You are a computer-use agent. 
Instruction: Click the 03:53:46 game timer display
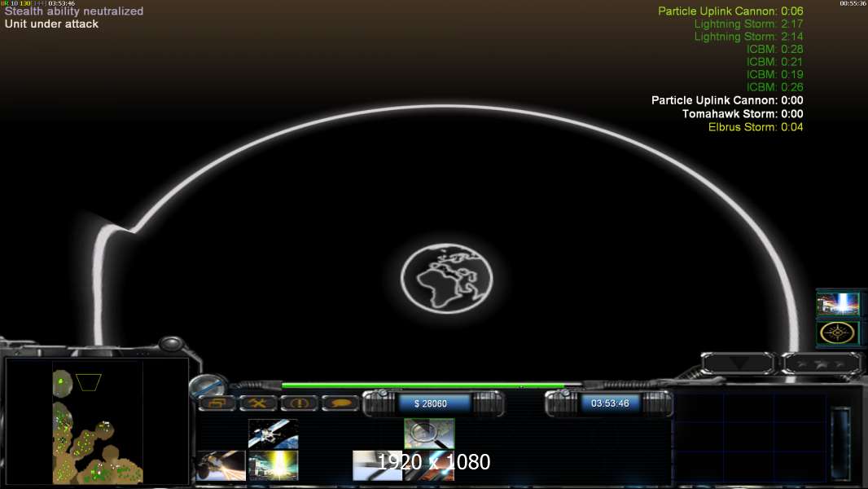pos(610,403)
